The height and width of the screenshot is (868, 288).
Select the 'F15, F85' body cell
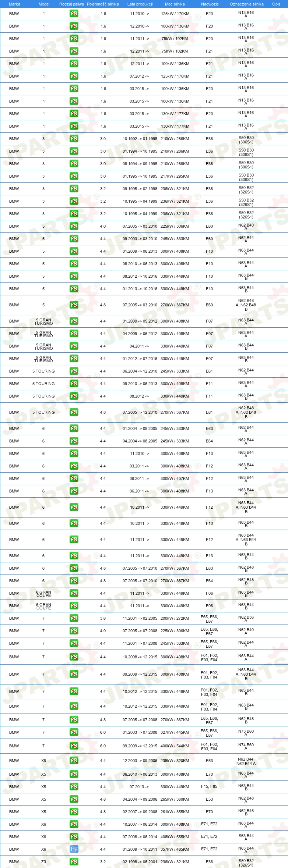coord(209,787)
